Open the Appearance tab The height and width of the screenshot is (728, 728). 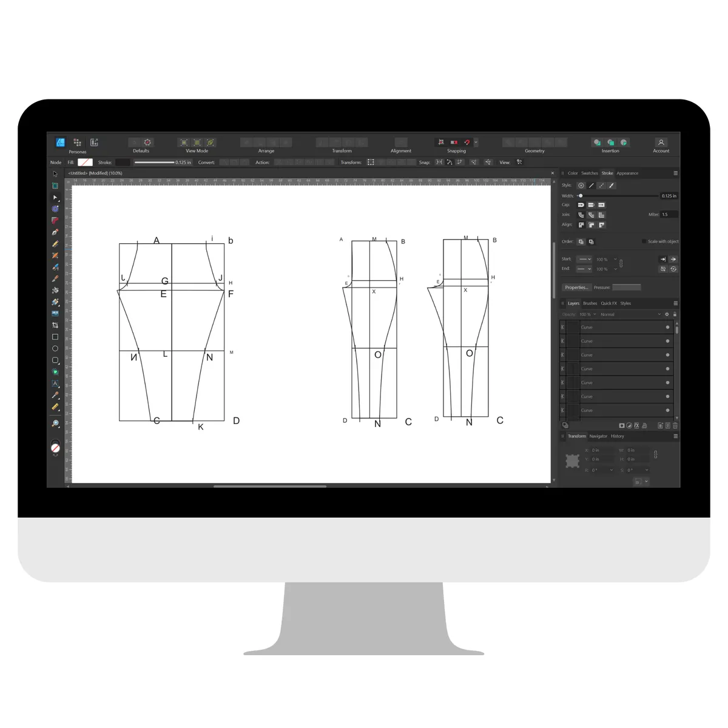click(x=627, y=174)
